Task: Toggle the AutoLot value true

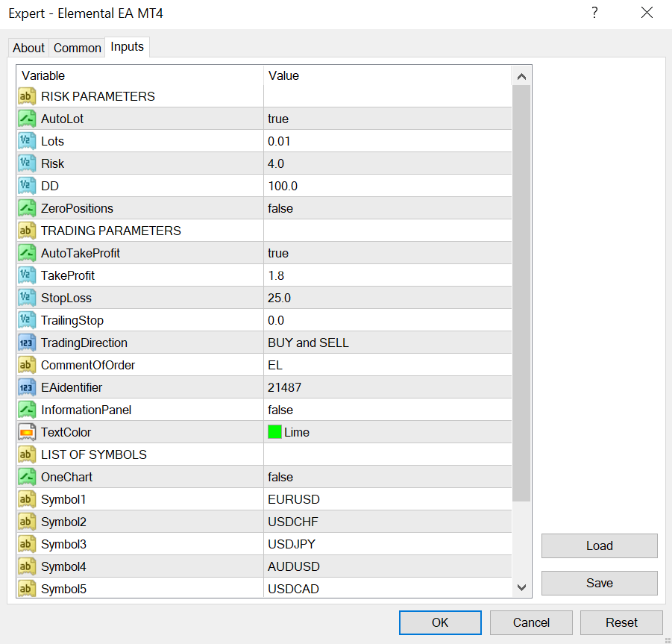Action: pos(387,119)
